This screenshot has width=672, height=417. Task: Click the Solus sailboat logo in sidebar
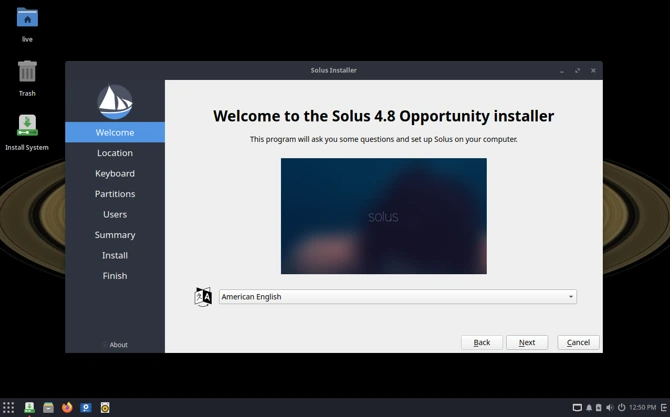coord(115,102)
